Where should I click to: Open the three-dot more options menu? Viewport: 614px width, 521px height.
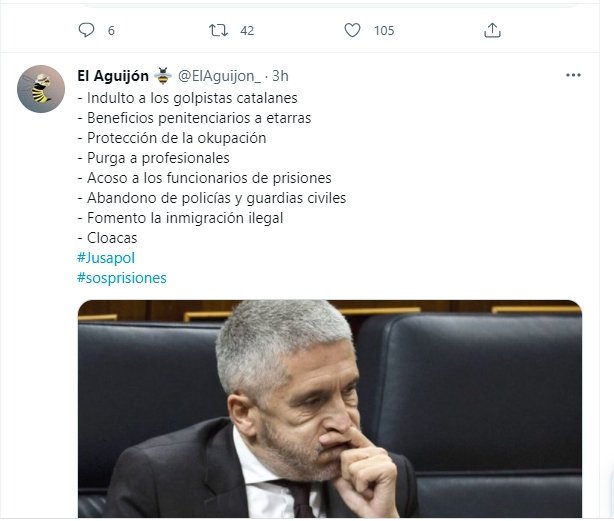pos(573,75)
